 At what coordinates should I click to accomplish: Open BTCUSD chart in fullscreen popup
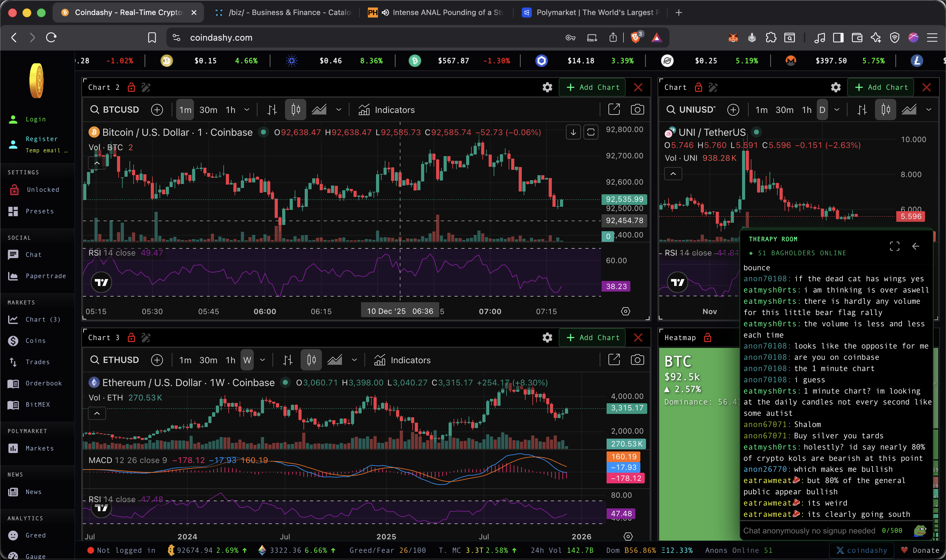pyautogui.click(x=614, y=110)
